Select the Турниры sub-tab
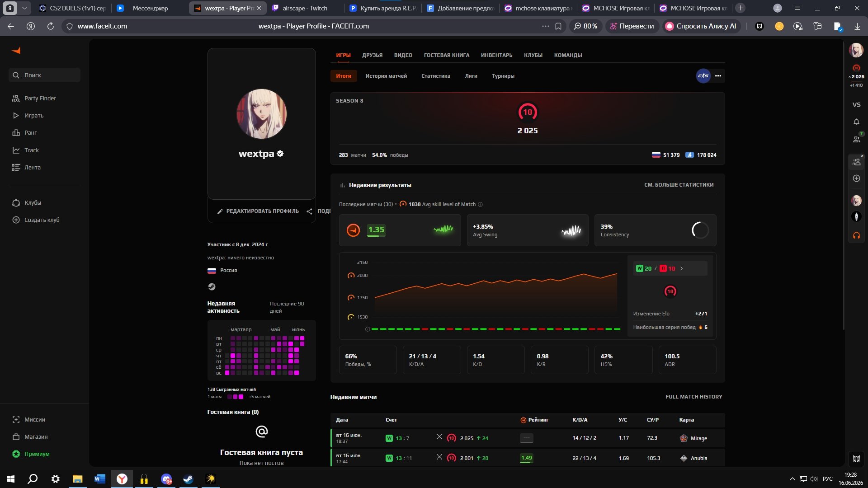This screenshot has height=488, width=868. tap(503, 76)
